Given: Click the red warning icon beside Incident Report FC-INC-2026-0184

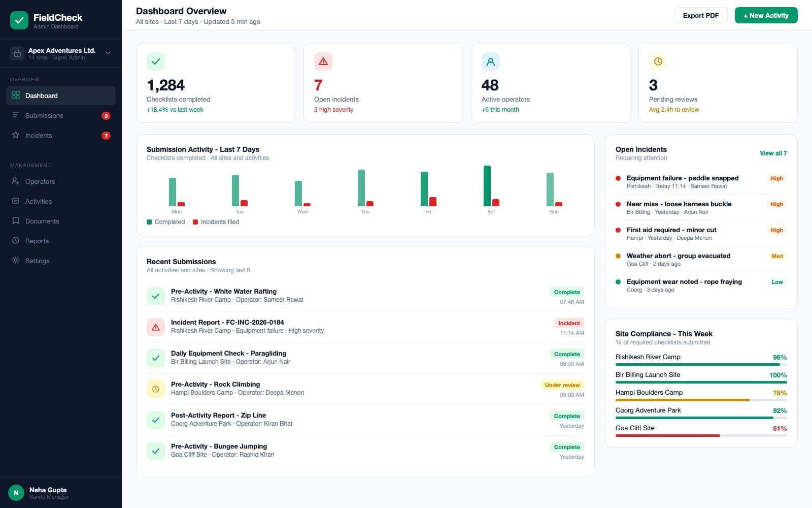Looking at the screenshot, I should coord(156,327).
